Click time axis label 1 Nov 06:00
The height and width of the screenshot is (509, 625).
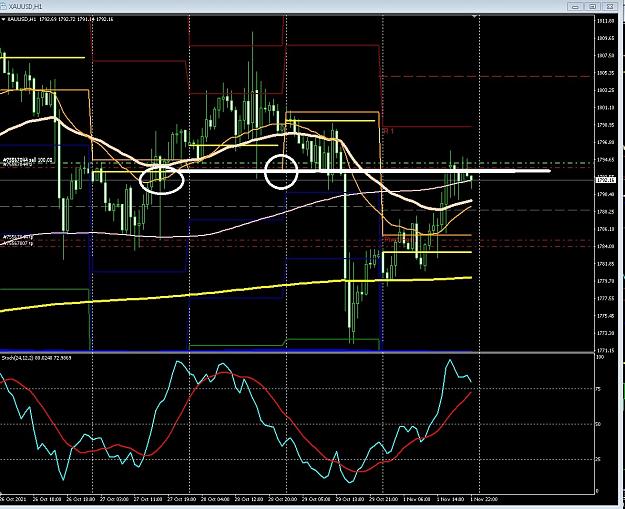pyautogui.click(x=417, y=499)
